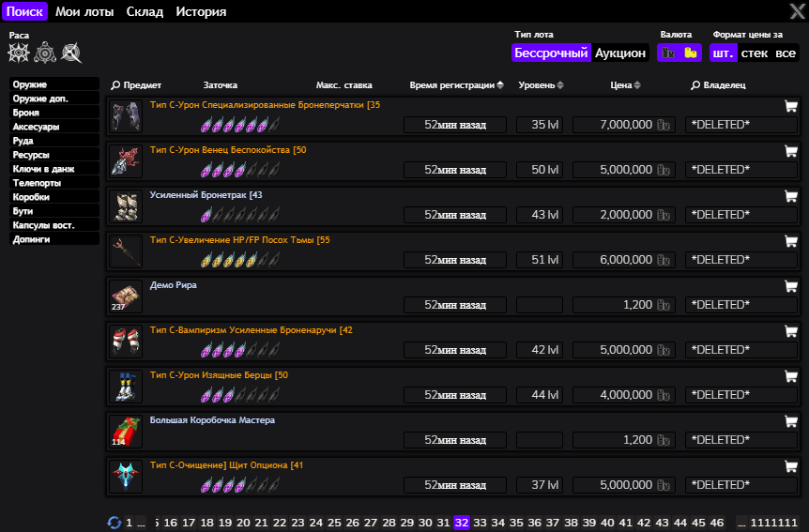Open the История tab
The height and width of the screenshot is (532, 809).
click(201, 11)
